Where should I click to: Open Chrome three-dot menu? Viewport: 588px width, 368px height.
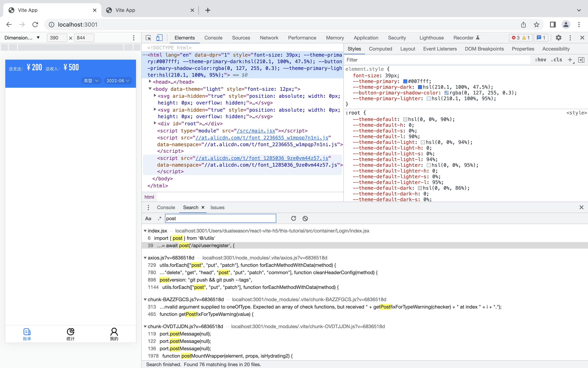pyautogui.click(x=579, y=25)
